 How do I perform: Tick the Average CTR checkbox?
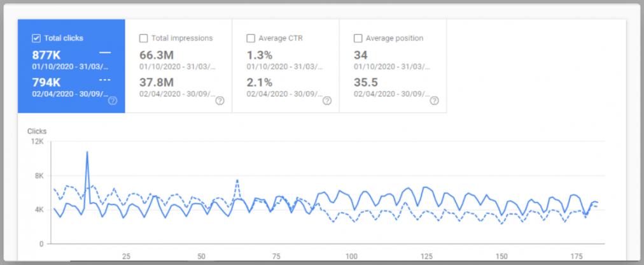pyautogui.click(x=251, y=38)
